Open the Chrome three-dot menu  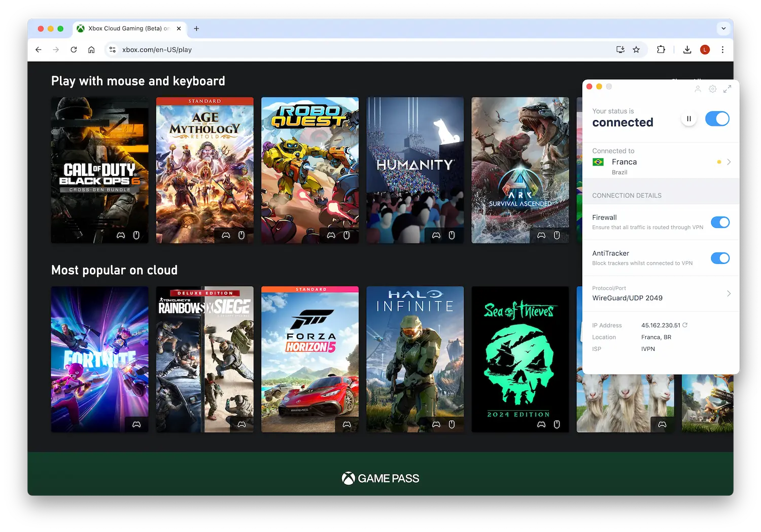coord(722,49)
